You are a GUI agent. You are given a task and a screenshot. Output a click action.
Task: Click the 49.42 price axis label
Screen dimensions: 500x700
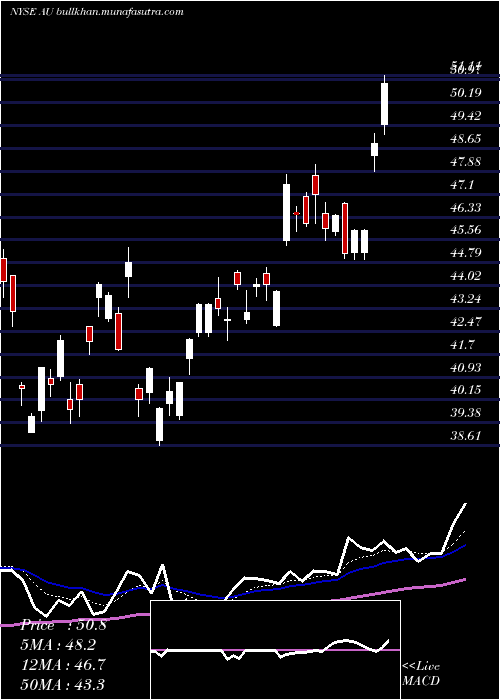click(x=466, y=116)
